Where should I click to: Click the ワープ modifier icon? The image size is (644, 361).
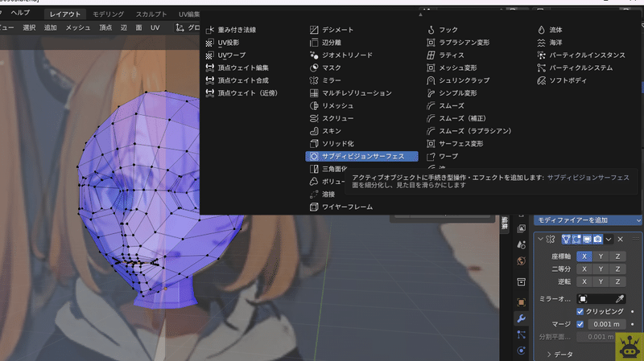coord(431,156)
